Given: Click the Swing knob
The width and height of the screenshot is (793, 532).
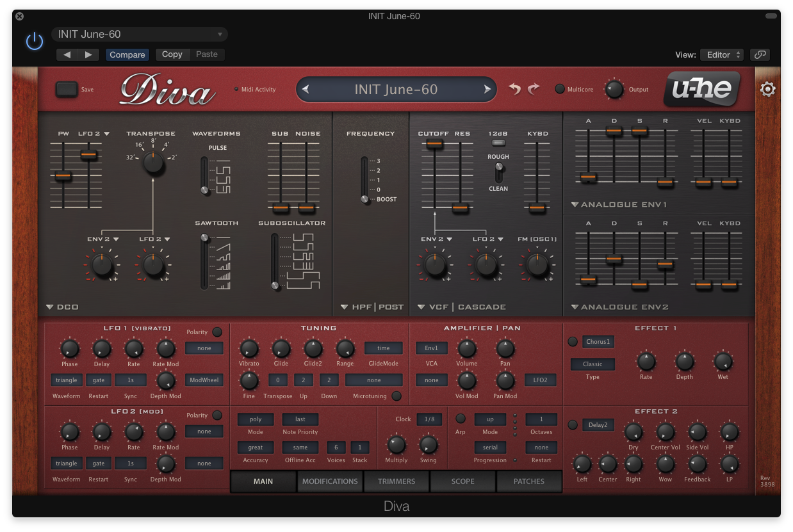Looking at the screenshot, I should coord(428,445).
